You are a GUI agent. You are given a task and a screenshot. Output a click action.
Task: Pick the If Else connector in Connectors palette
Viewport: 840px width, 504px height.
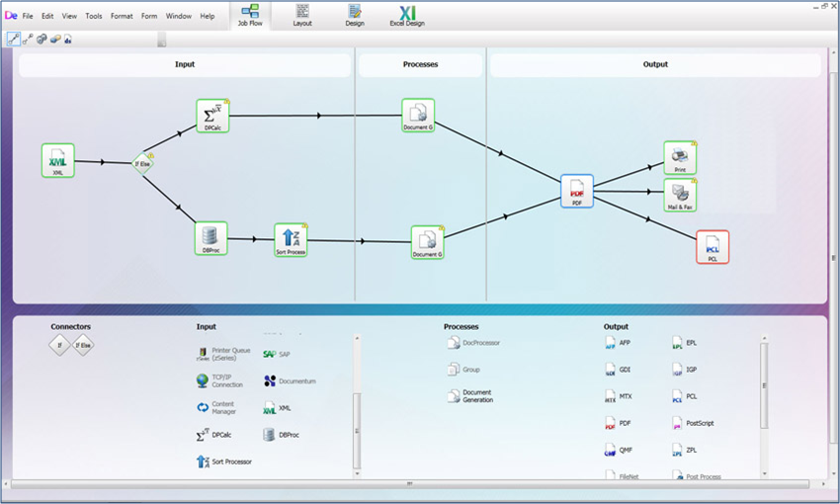tap(82, 345)
